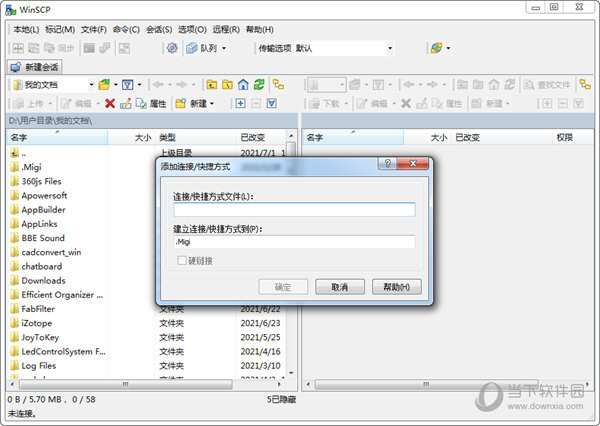Click the session globe icon in toolbar
The width and height of the screenshot is (600, 426).
(436, 48)
